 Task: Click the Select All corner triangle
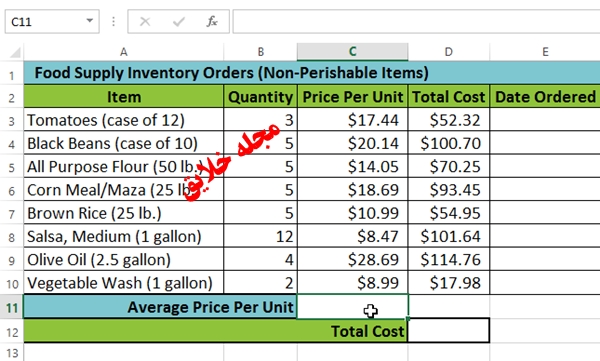(x=15, y=52)
